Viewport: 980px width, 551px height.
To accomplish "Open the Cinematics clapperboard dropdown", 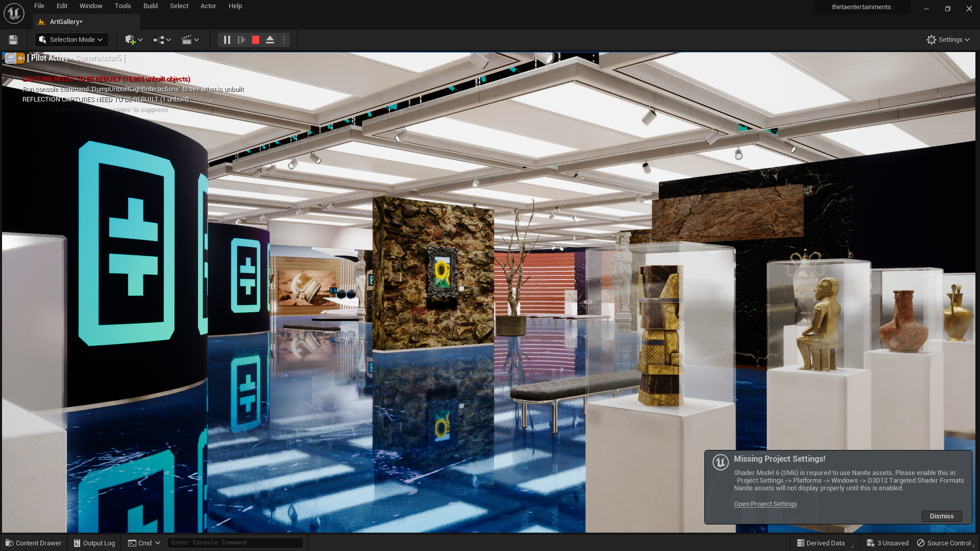I will tap(190, 40).
